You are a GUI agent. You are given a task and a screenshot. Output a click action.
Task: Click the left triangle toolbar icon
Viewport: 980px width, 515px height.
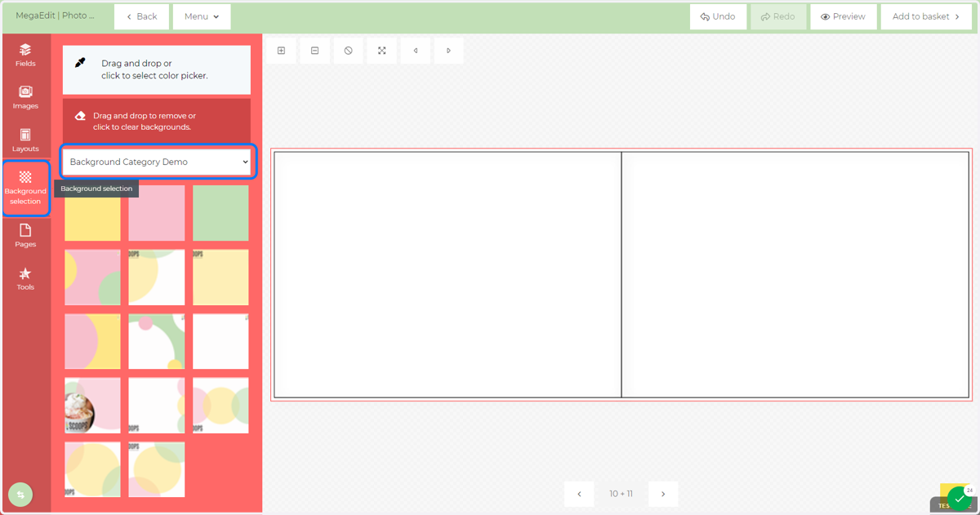415,51
